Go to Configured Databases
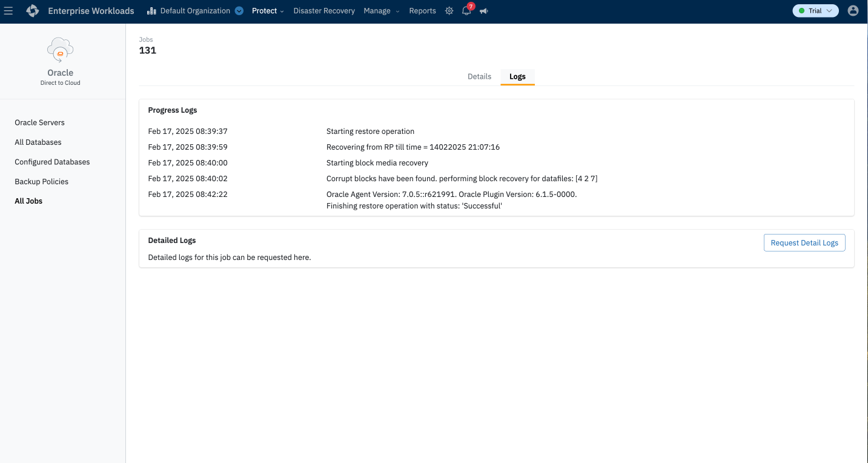Viewport: 868px width, 463px height. coord(52,162)
